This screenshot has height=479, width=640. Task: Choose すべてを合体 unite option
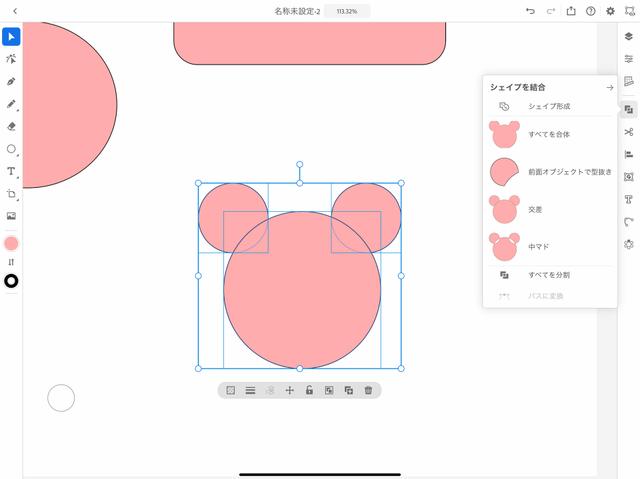tap(550, 134)
